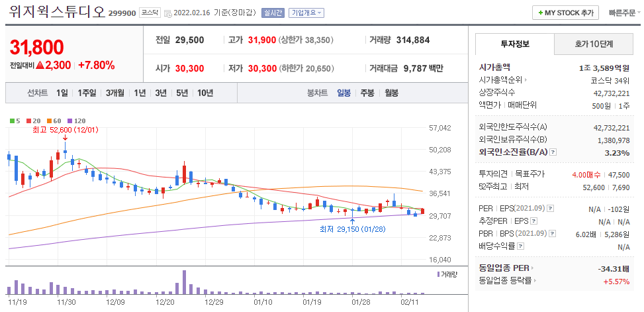Open the 빠른주문 dropdown

[624, 13]
